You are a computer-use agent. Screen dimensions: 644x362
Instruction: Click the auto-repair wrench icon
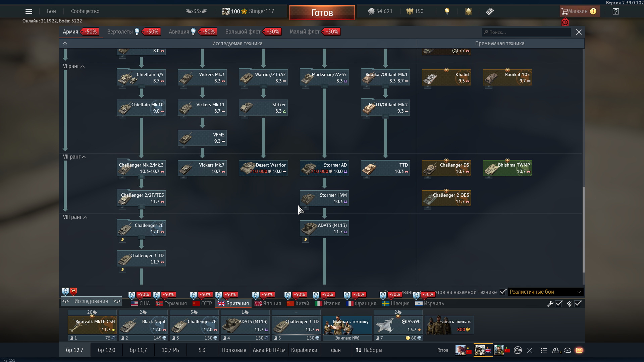click(550, 304)
